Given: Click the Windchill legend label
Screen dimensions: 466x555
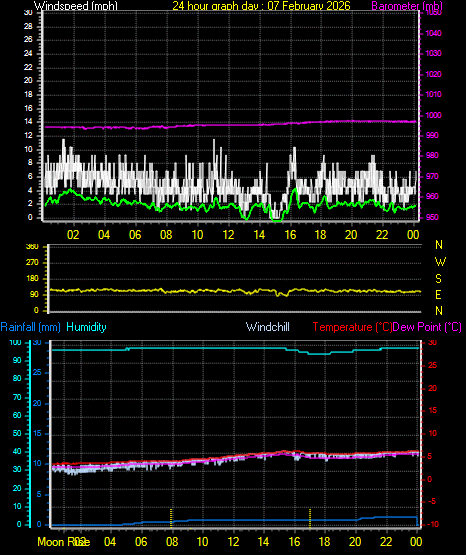Looking at the screenshot, I should [267, 327].
